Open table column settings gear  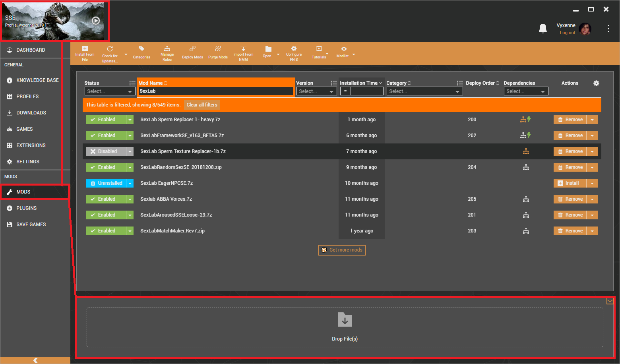(x=596, y=83)
